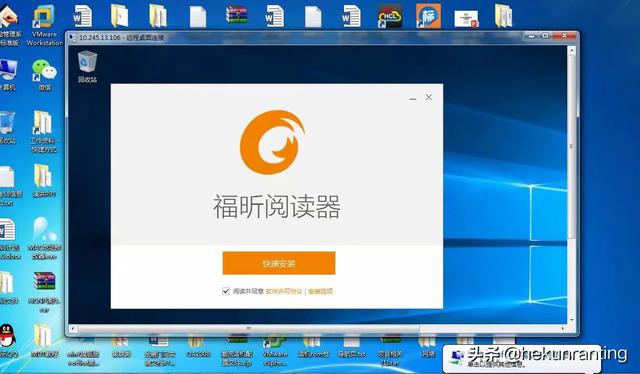
Task: Select the Computer desktop icon
Action: [8, 75]
